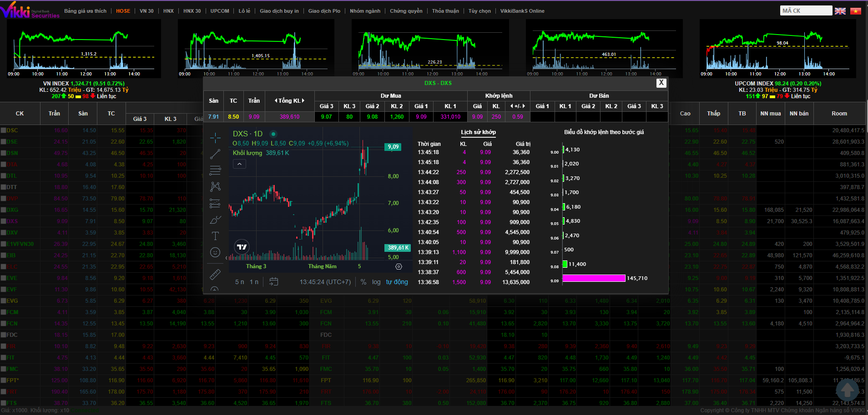Select the pattern drawing tool
The height and width of the screenshot is (415, 868).
coord(215,186)
